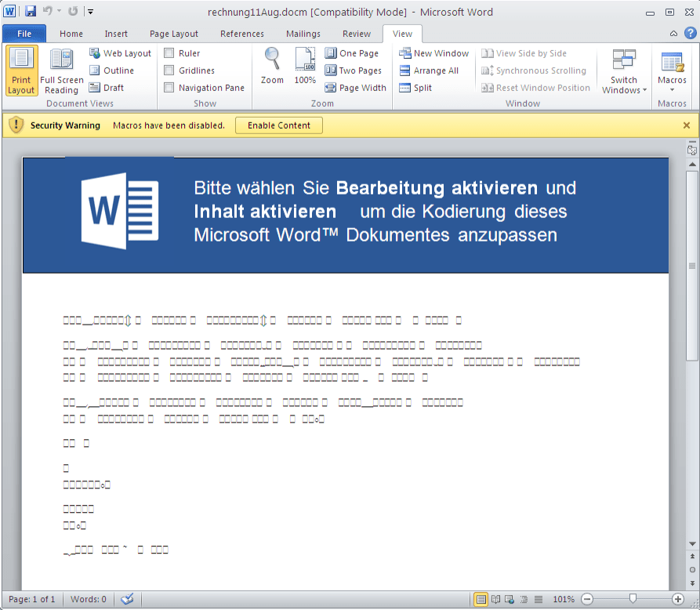Click View Side by Side
The height and width of the screenshot is (610, 700).
pos(524,53)
